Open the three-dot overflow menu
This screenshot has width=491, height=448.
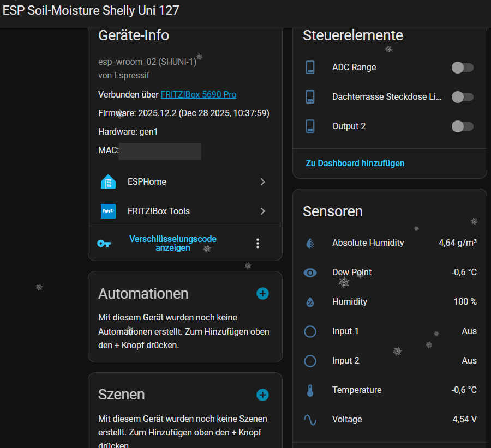258,244
